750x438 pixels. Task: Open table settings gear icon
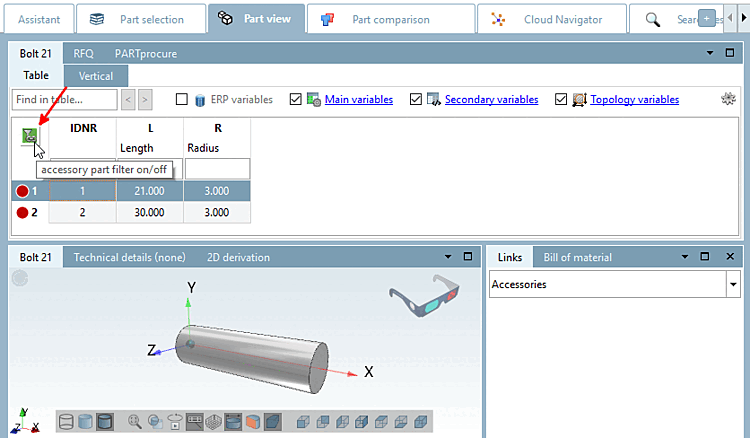[x=728, y=99]
